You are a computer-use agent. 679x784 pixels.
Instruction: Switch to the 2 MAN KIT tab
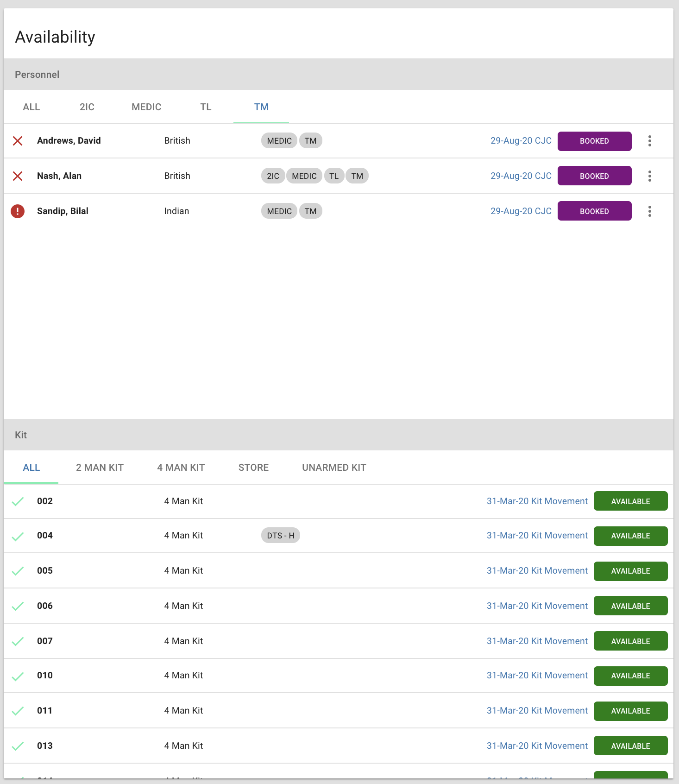tap(100, 468)
